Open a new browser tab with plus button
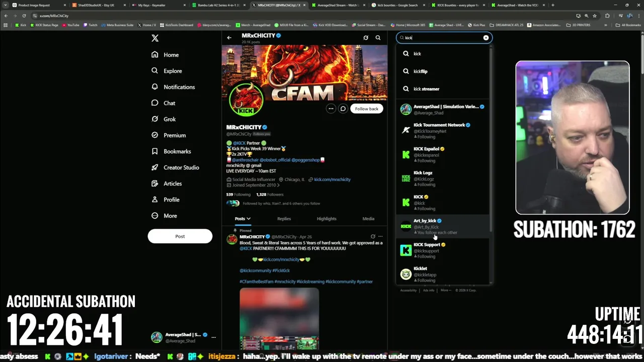 pyautogui.click(x=553, y=5)
